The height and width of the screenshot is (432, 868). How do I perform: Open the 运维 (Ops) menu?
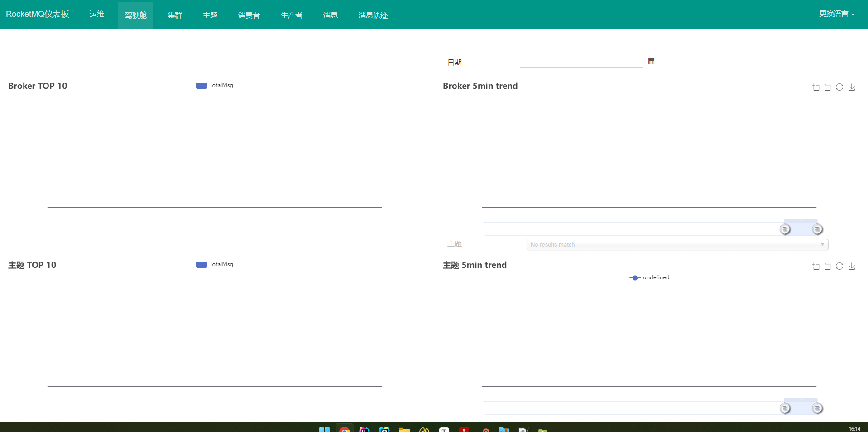point(97,15)
